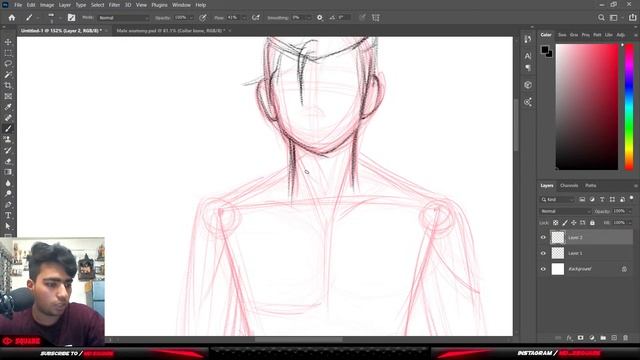Screen dimensions: 640x360
Task: Select the Healing Brush tool
Action: tap(8, 118)
